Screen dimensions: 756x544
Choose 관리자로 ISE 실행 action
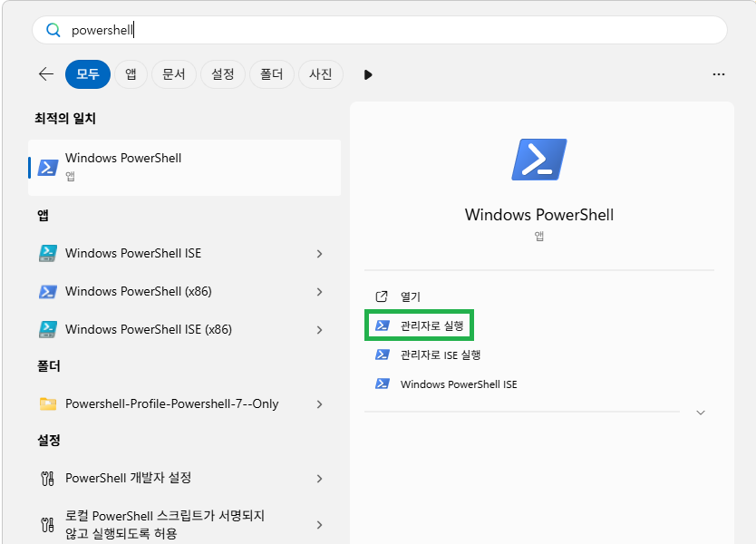tap(441, 355)
